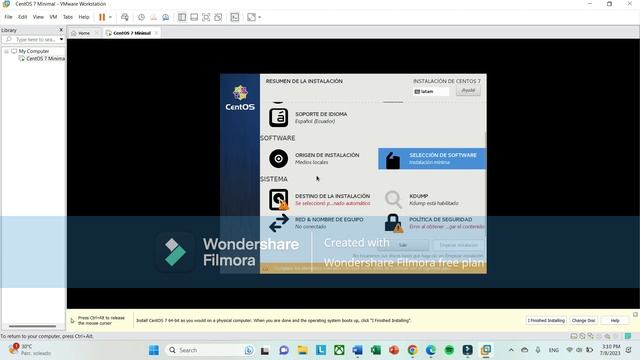Toggle the thumbnail bar view icon

(194, 17)
